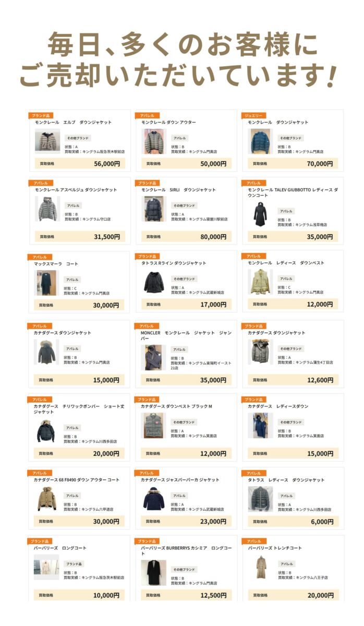The image size is (364, 626).
Task: Open the モンクレール SIRLI ダウンジャケット title
Action: point(178,190)
